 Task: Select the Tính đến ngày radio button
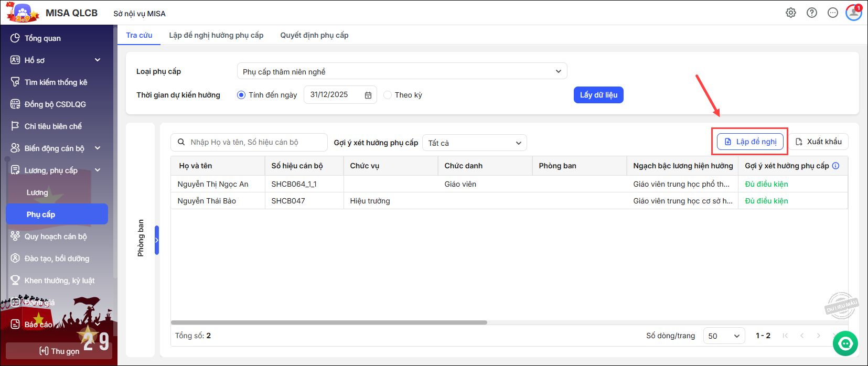pyautogui.click(x=241, y=95)
